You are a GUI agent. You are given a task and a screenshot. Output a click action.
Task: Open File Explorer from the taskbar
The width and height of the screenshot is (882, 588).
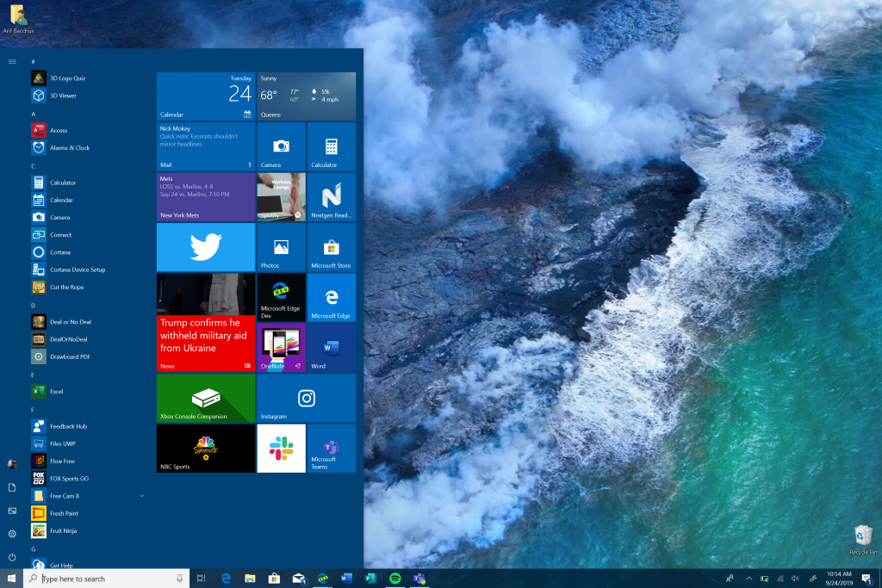252,579
